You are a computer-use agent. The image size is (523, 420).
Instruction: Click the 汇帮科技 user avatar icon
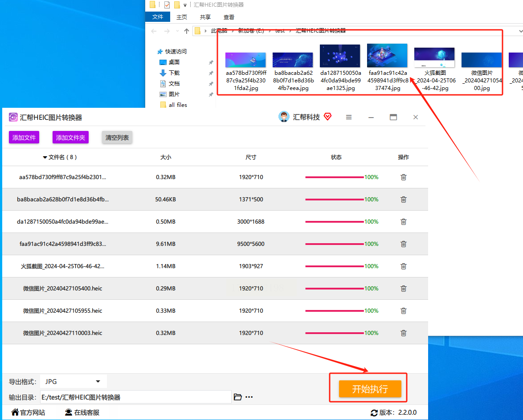284,117
